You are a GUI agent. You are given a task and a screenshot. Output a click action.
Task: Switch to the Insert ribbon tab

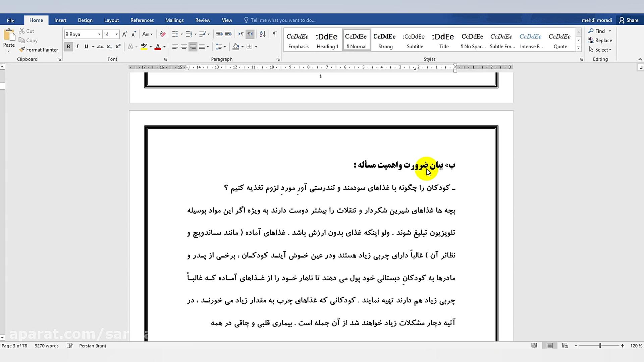coord(60,20)
